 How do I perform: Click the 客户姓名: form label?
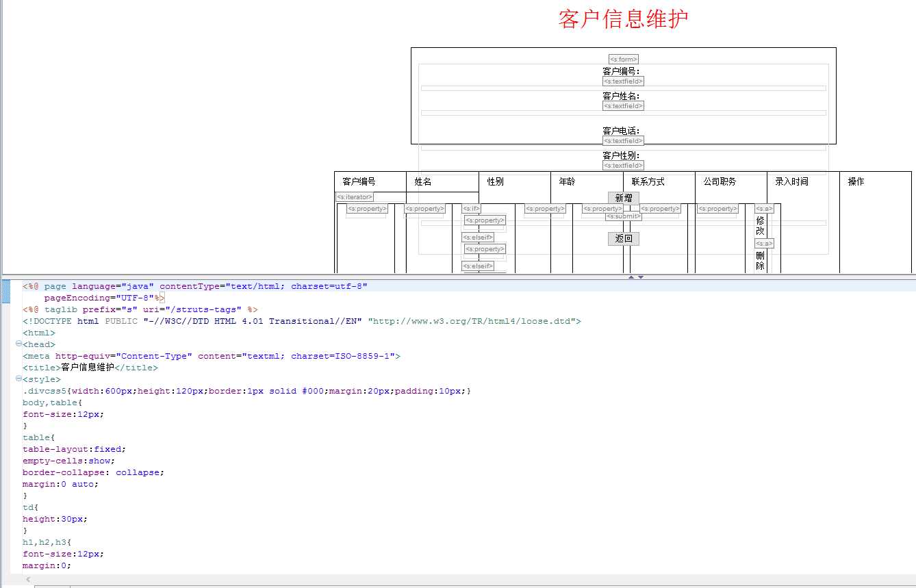(621, 96)
